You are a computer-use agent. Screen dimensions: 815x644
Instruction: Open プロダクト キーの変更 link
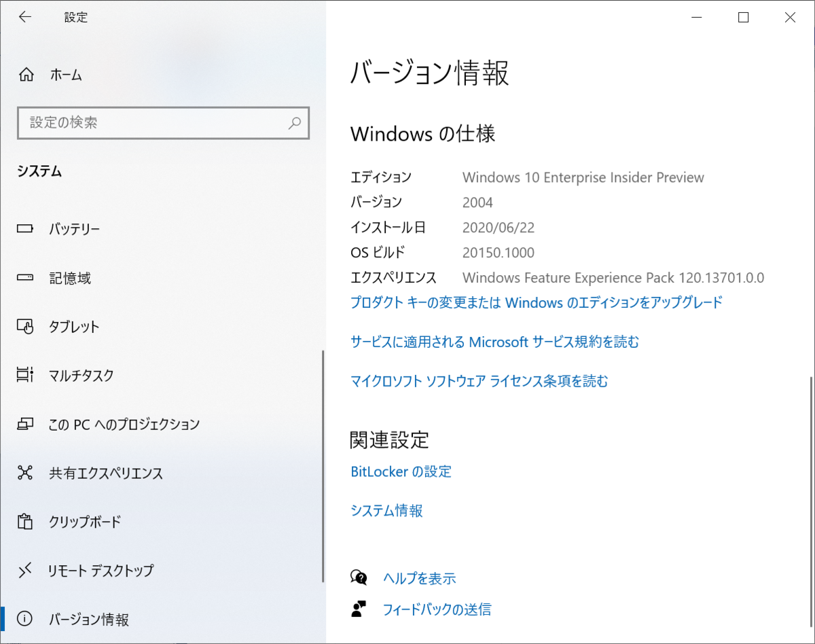coord(537,302)
